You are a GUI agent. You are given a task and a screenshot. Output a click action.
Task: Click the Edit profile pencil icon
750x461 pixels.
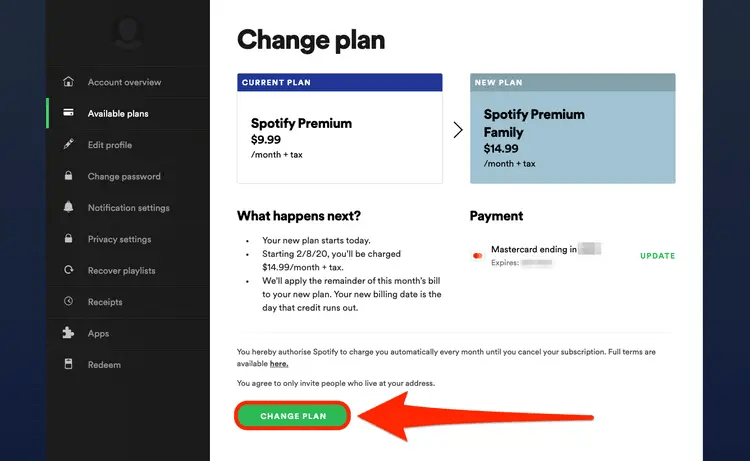[x=68, y=145]
